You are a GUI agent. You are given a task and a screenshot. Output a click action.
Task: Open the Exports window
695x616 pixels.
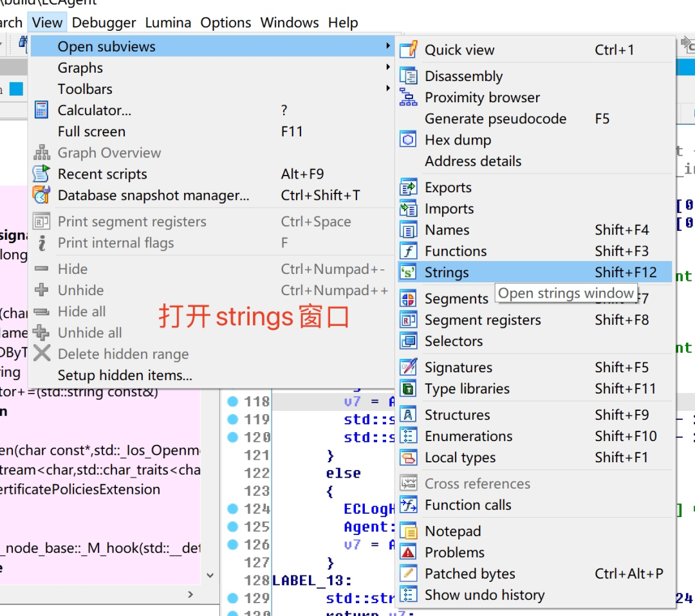click(x=447, y=187)
